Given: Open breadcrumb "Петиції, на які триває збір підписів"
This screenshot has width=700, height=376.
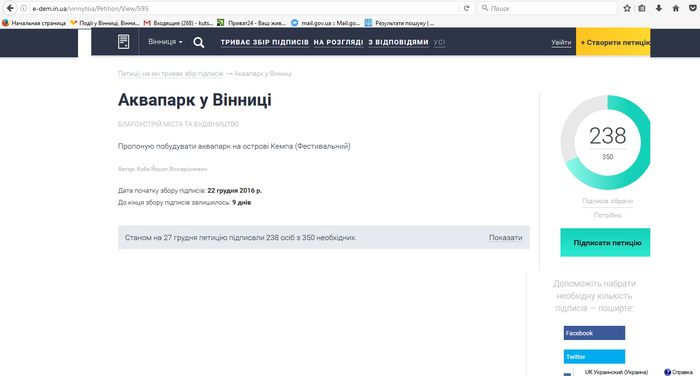Looking at the screenshot, I should coord(171,74).
